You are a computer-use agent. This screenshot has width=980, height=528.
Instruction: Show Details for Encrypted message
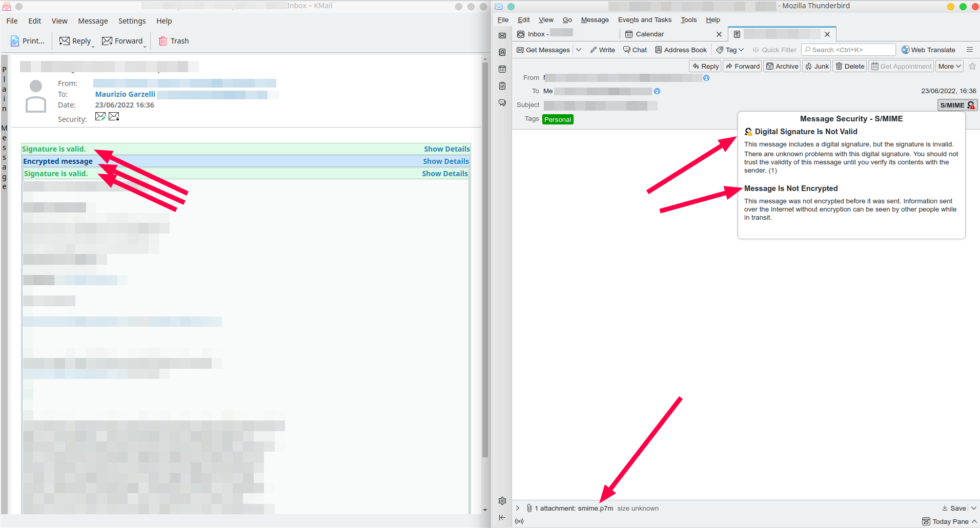point(445,161)
